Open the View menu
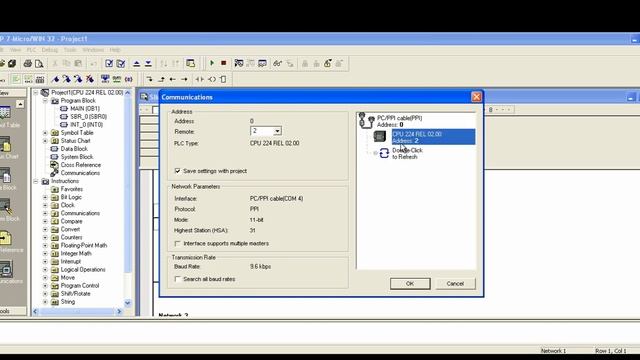The image size is (640, 360). [15, 50]
